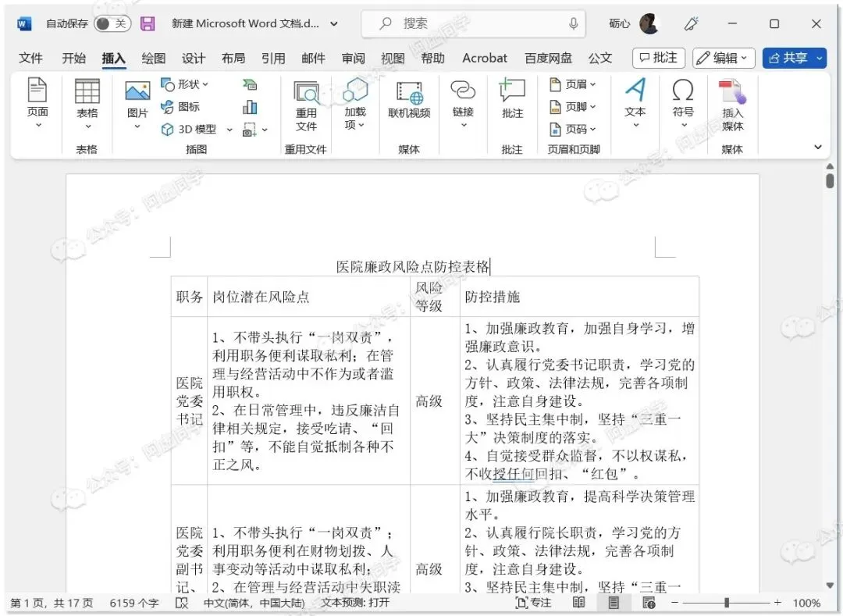Click the 联机视频 online video icon

(409, 99)
